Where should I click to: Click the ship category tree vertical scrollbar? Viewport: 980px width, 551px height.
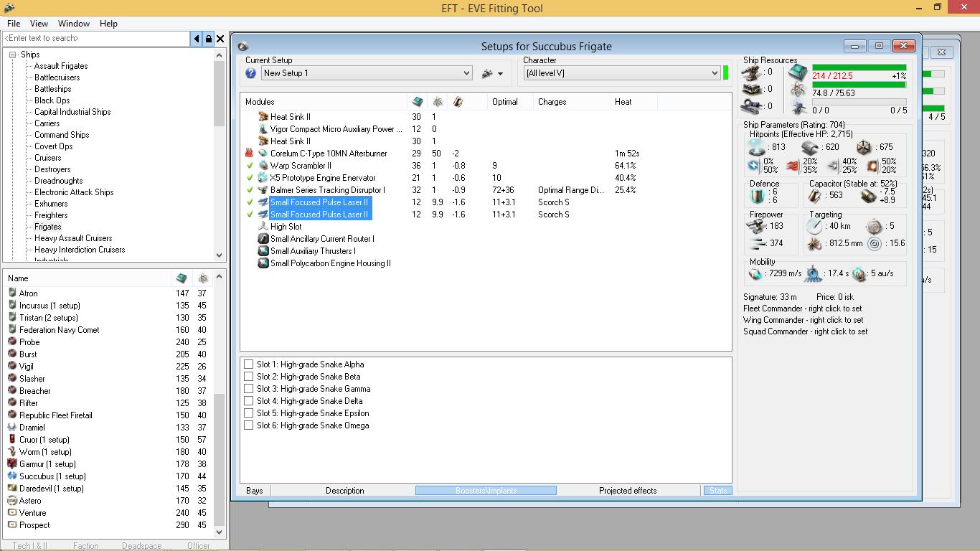[x=220, y=154]
